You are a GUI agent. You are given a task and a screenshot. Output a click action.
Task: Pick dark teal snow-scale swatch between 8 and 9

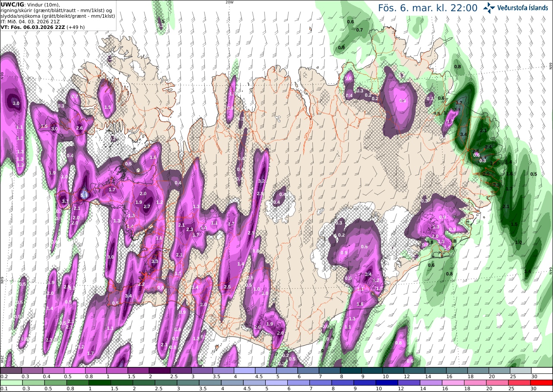(x=351, y=370)
